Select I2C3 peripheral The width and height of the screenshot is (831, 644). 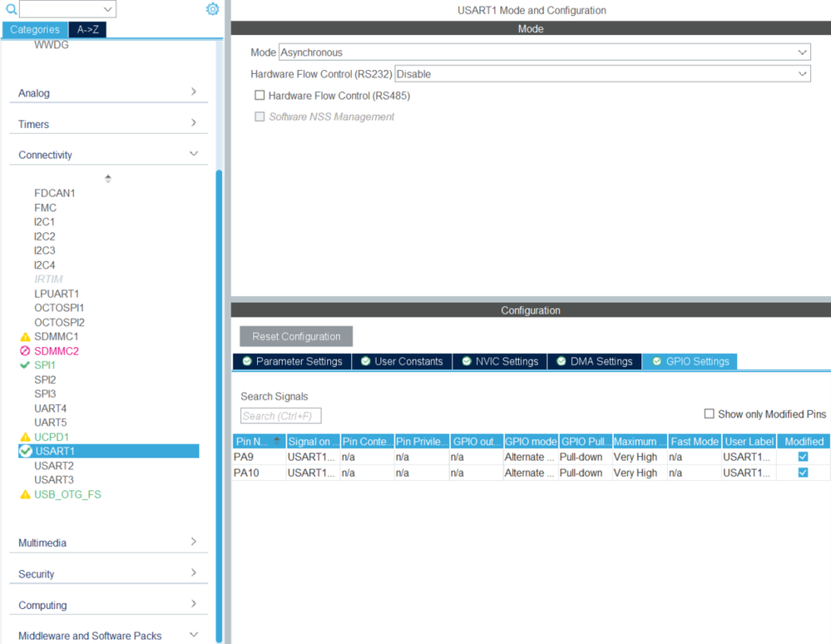coord(45,250)
